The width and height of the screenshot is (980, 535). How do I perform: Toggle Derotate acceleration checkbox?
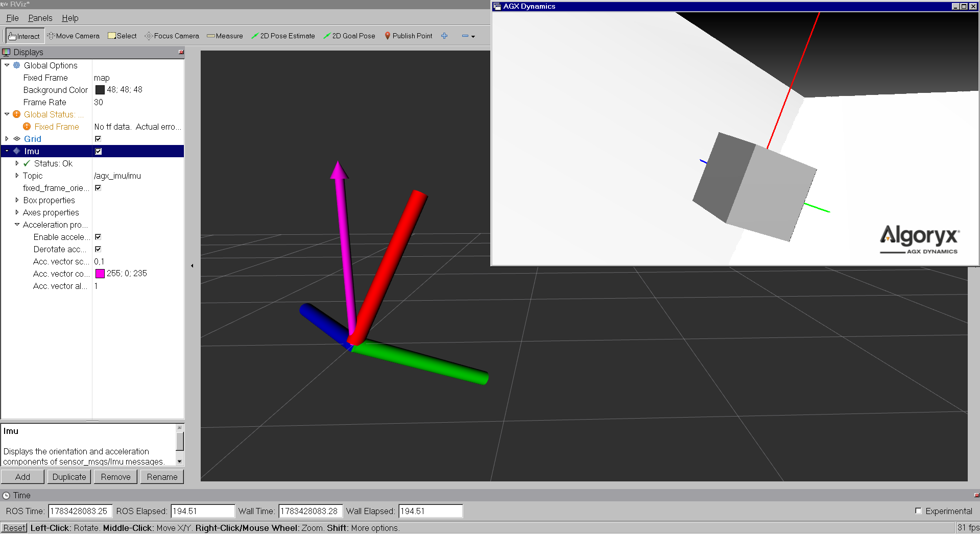98,249
